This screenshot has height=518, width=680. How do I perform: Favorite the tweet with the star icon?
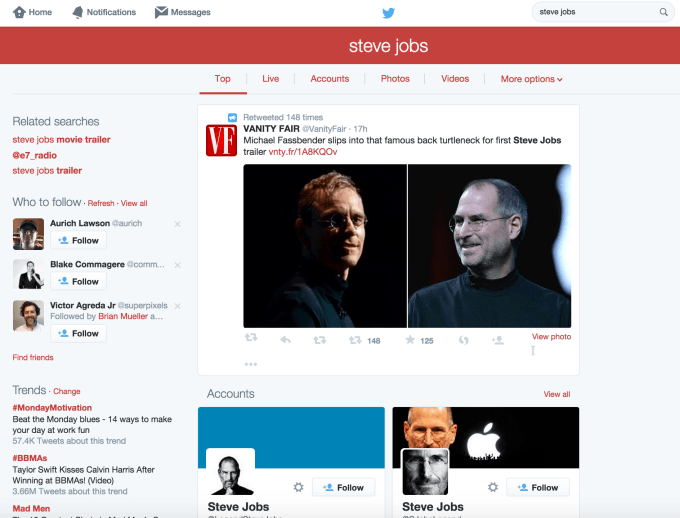pyautogui.click(x=410, y=340)
